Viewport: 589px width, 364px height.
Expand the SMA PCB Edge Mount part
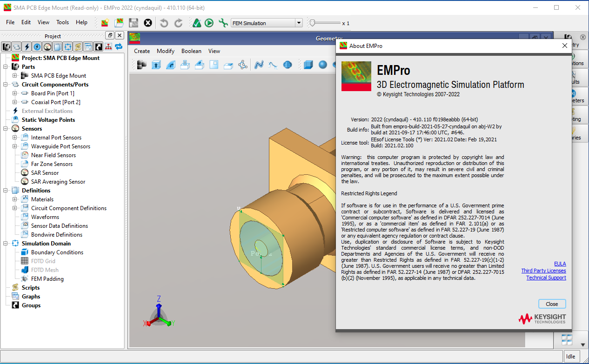pyautogui.click(x=15, y=76)
